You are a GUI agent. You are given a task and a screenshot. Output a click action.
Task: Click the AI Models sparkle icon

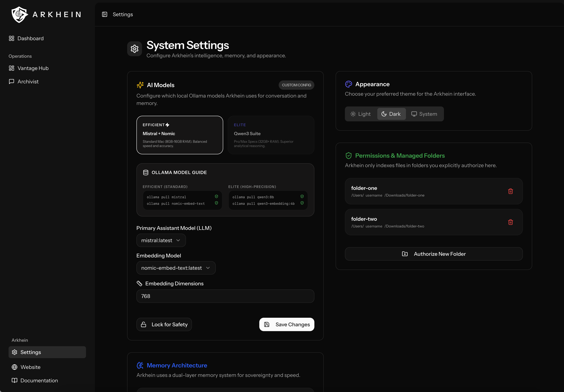[140, 85]
